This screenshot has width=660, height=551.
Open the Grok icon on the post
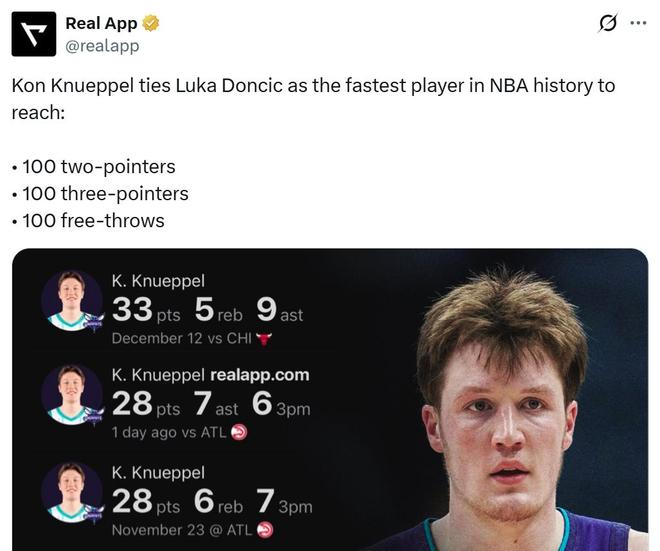pos(606,23)
